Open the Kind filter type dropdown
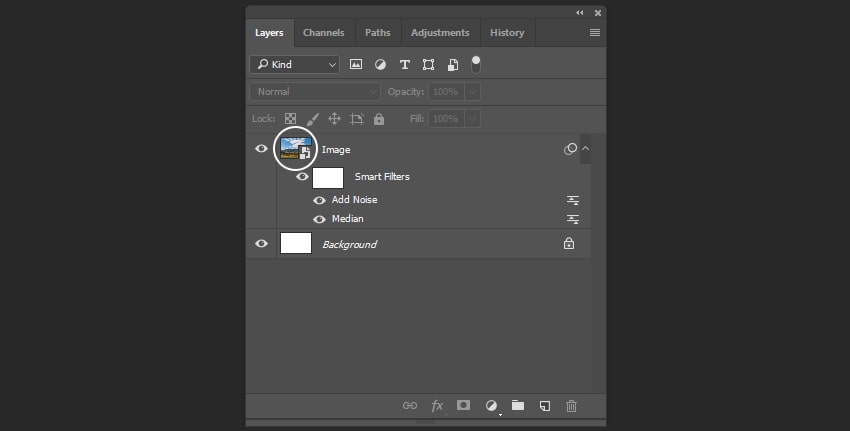Screen dimensions: 850x431 [x=295, y=65]
